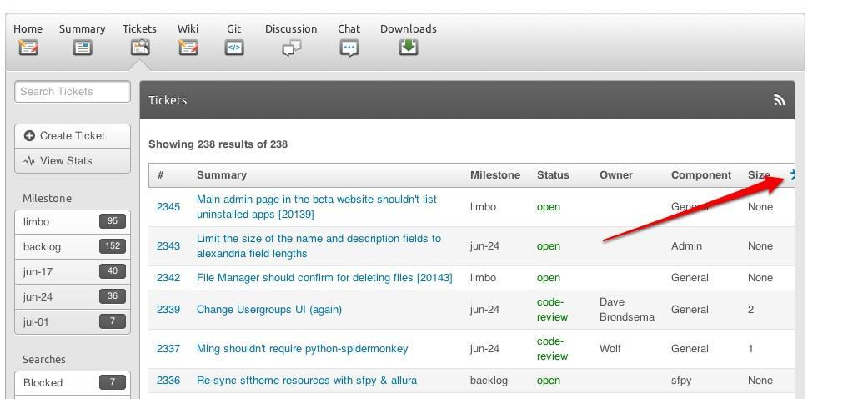Screen dimensions: 868x399
Task: Select the Tickets tool icon
Action: (139, 48)
